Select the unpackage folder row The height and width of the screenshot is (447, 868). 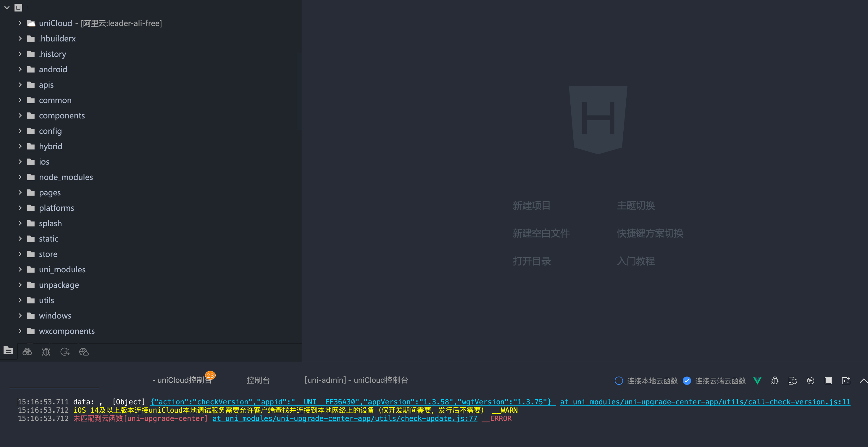151,285
